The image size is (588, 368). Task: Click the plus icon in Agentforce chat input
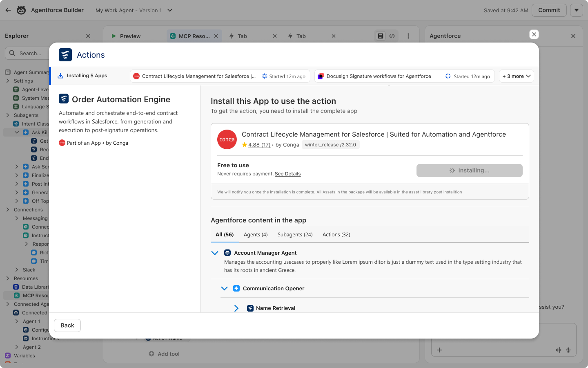[x=439, y=350]
